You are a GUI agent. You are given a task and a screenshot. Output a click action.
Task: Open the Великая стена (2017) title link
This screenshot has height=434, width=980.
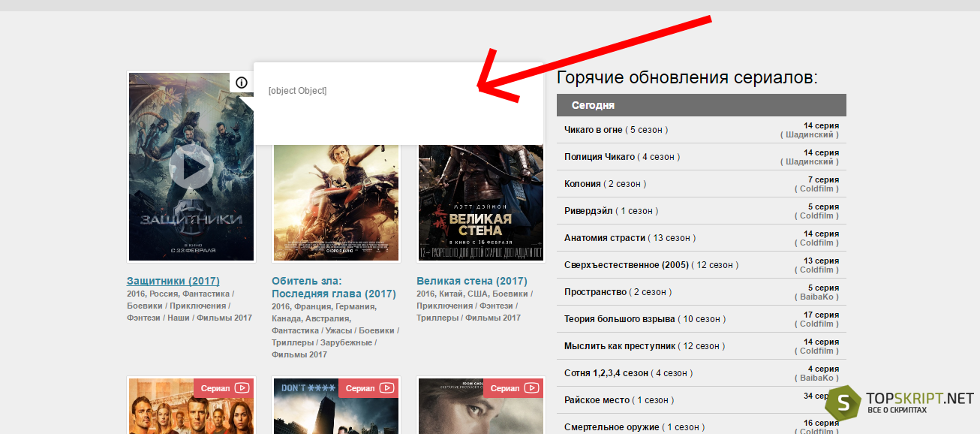click(472, 281)
